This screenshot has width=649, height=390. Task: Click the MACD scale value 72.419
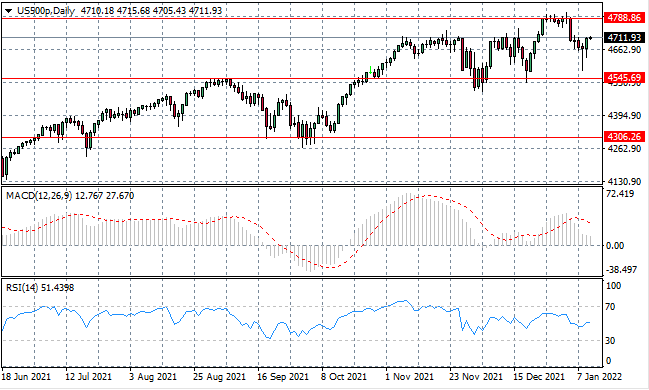620,194
